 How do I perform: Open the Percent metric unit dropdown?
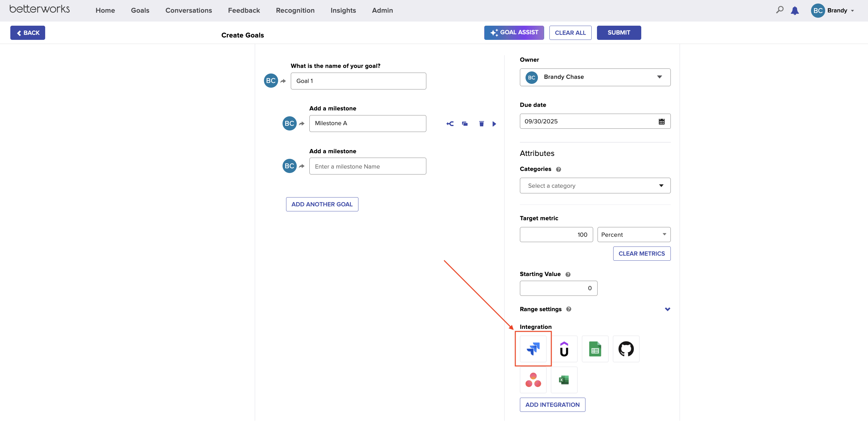634,234
